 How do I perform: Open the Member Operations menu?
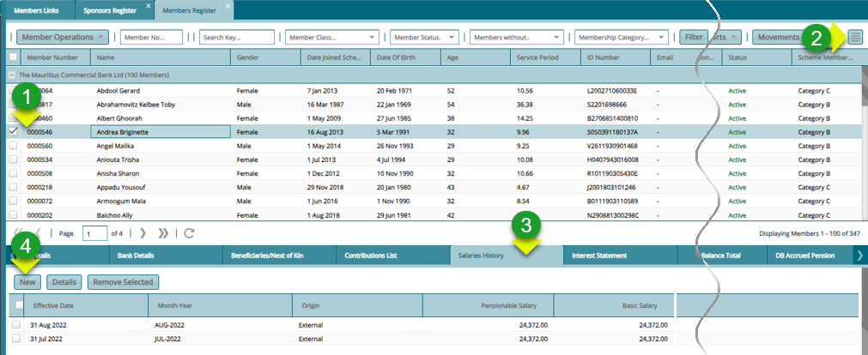coord(63,38)
